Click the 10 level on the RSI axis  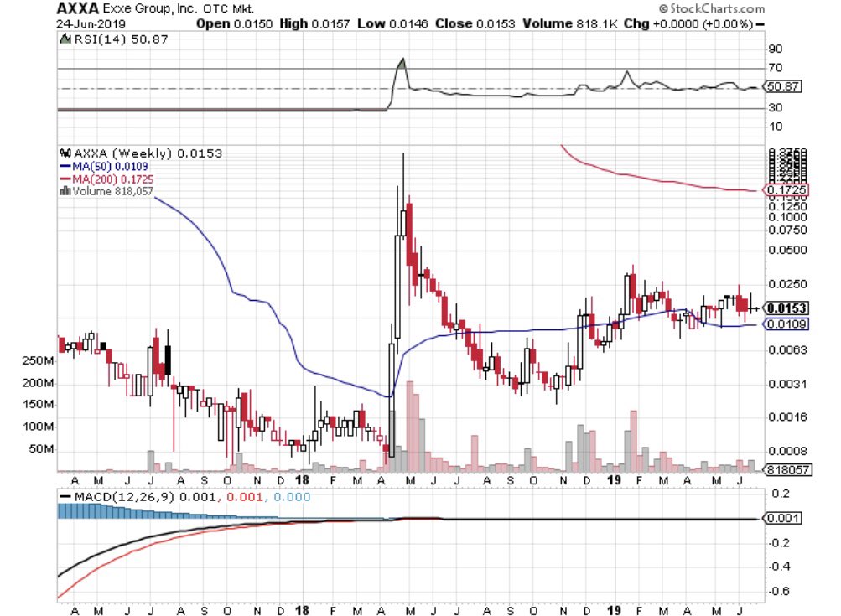coord(776,127)
